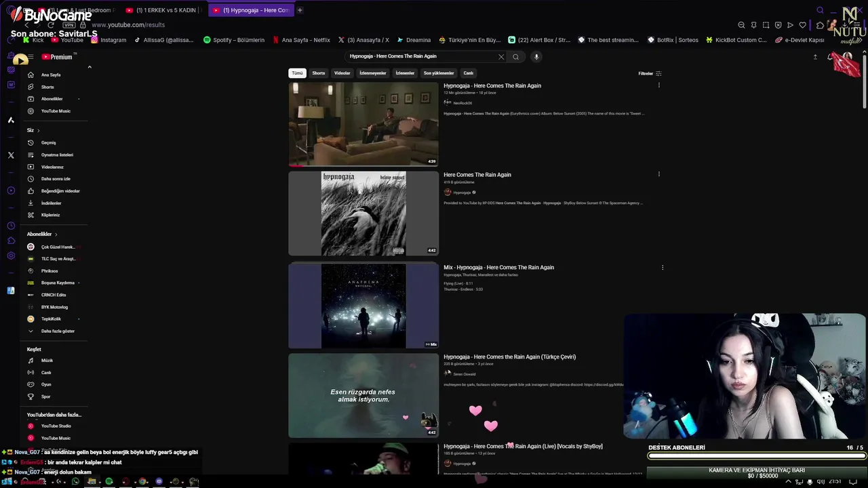The width and height of the screenshot is (868, 488).
Task: Open options menu for Mix - Hypnogaja result
Action: click(x=663, y=267)
